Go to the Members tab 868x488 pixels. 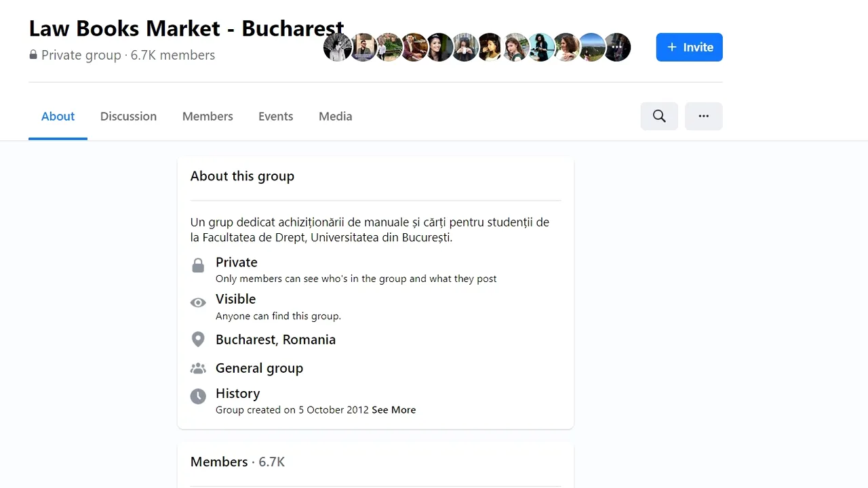coord(208,117)
